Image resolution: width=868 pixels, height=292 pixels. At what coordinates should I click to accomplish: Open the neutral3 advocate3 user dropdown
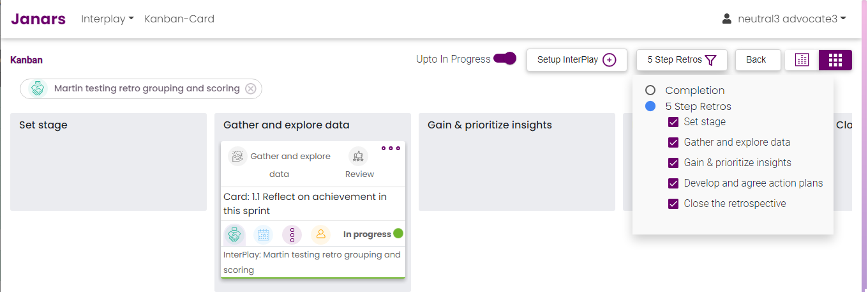coord(784,19)
